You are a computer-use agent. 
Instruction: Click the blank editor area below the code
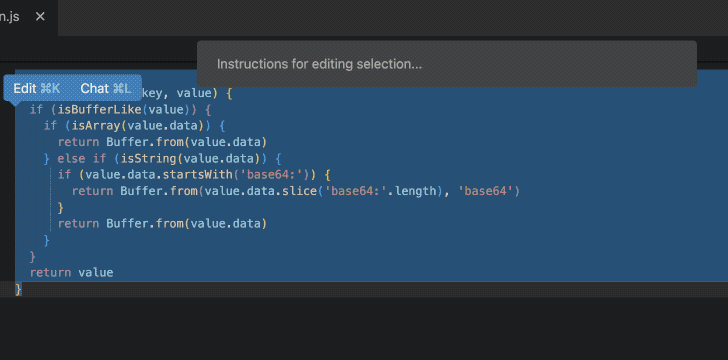click(x=364, y=327)
